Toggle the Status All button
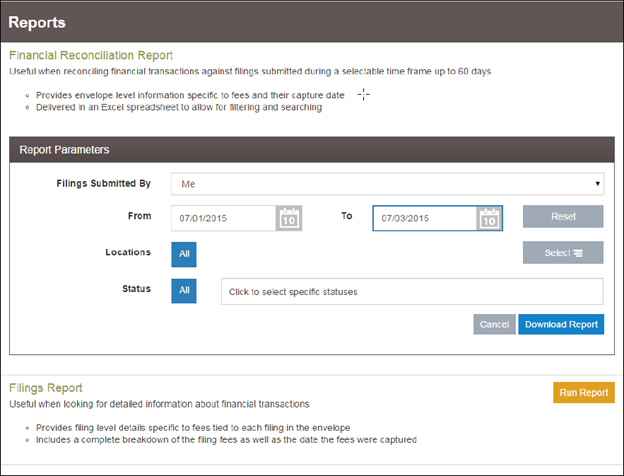The height and width of the screenshot is (476, 624). [x=184, y=291]
